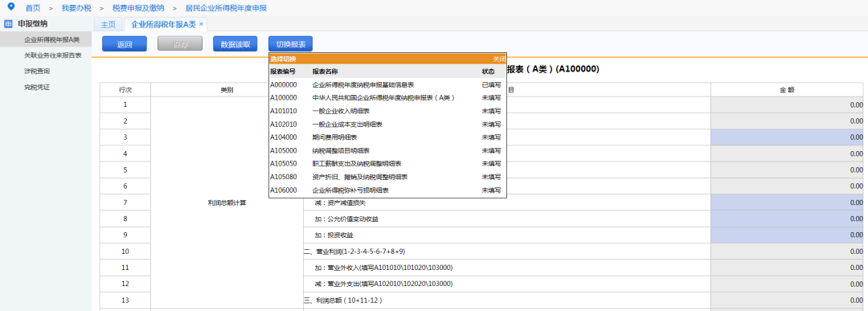Click the 利润总额计算 category cell

(x=227, y=203)
